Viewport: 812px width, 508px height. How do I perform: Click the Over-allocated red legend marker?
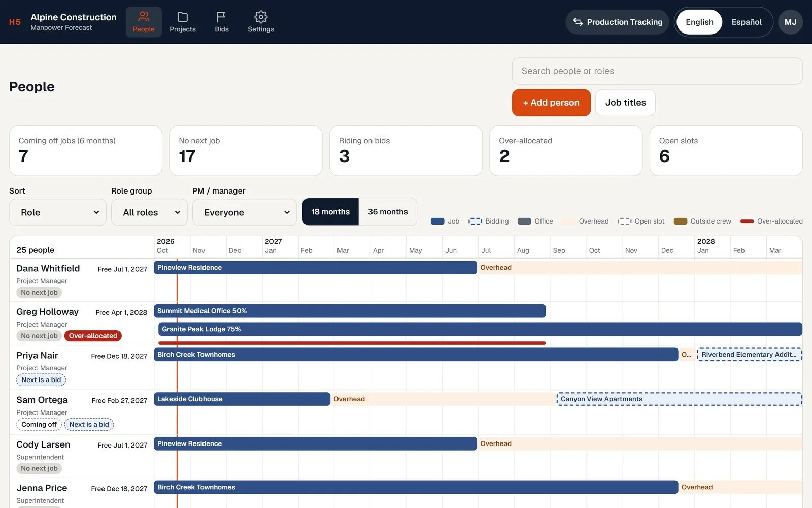747,221
